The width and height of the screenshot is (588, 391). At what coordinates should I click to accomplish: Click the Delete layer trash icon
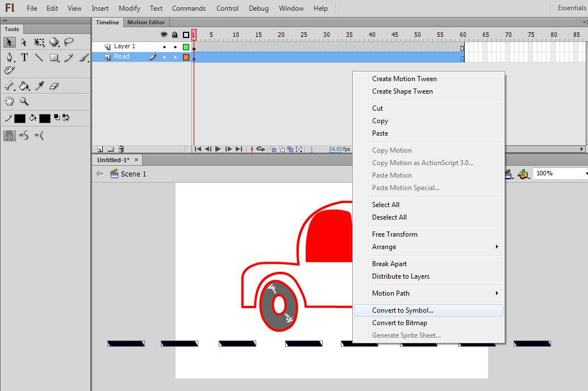(120, 149)
